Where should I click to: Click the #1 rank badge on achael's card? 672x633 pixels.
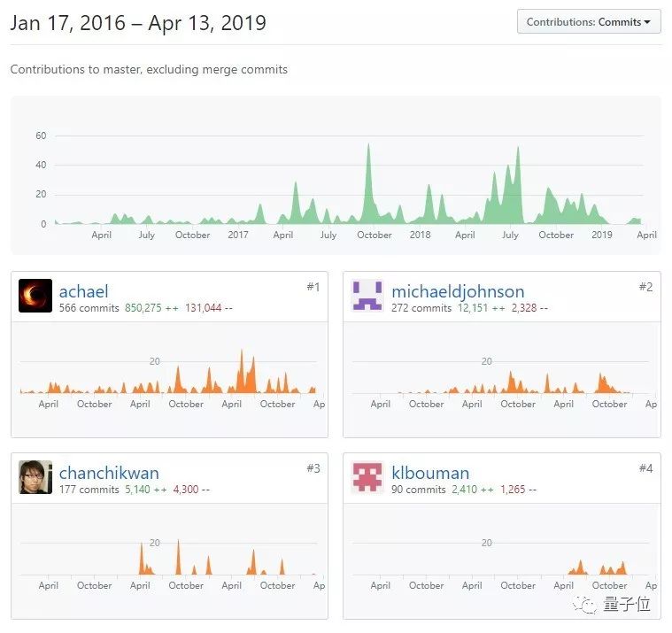tap(313, 287)
